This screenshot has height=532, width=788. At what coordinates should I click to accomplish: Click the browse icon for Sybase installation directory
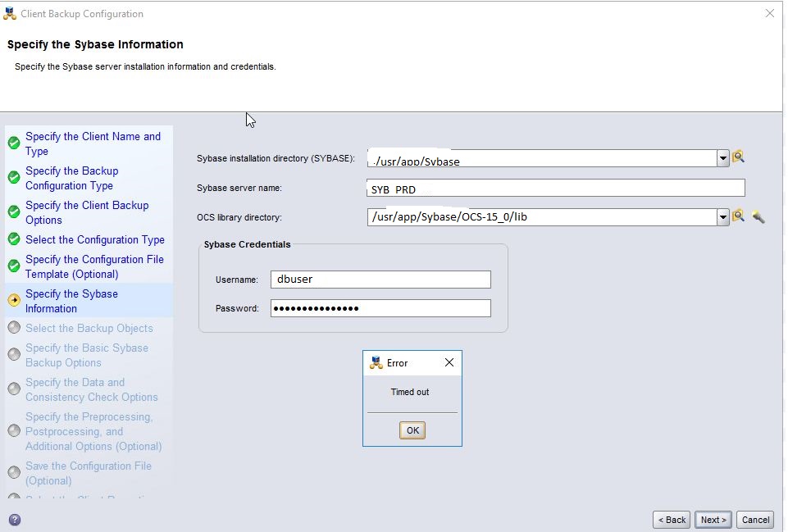tap(737, 157)
